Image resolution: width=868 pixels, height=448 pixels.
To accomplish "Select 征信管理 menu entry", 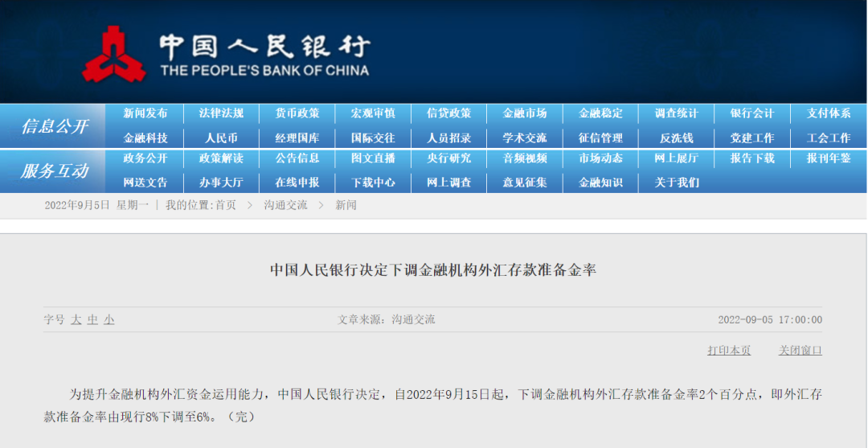I will click(600, 138).
